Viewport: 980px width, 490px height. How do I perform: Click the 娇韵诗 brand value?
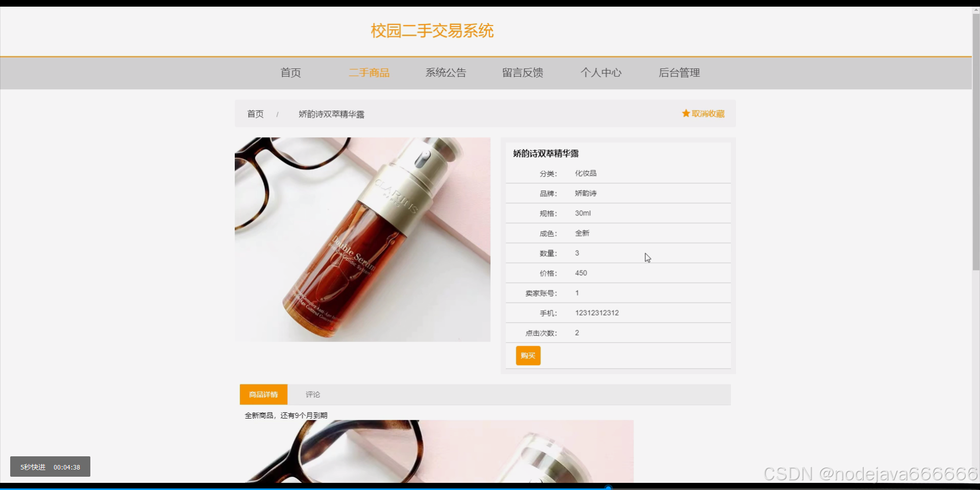tap(586, 193)
